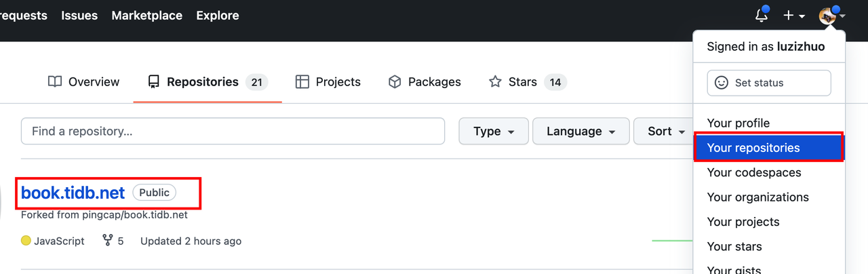Open the plus create-new dropdown
This screenshot has width=868, height=274.
tap(793, 16)
